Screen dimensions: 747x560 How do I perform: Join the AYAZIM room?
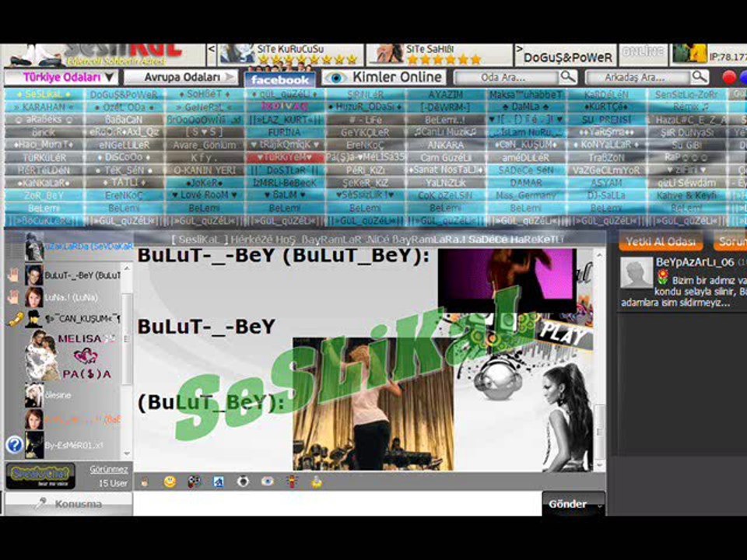[x=445, y=94]
